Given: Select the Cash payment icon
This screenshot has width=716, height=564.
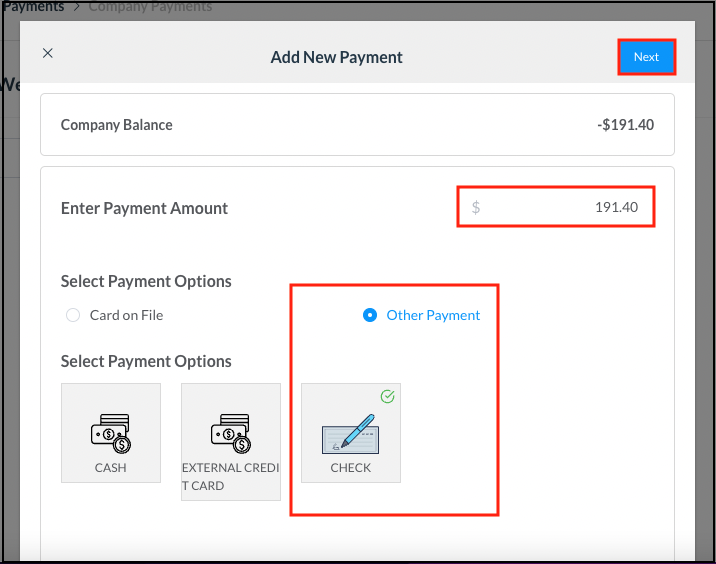Looking at the screenshot, I should [x=110, y=431].
